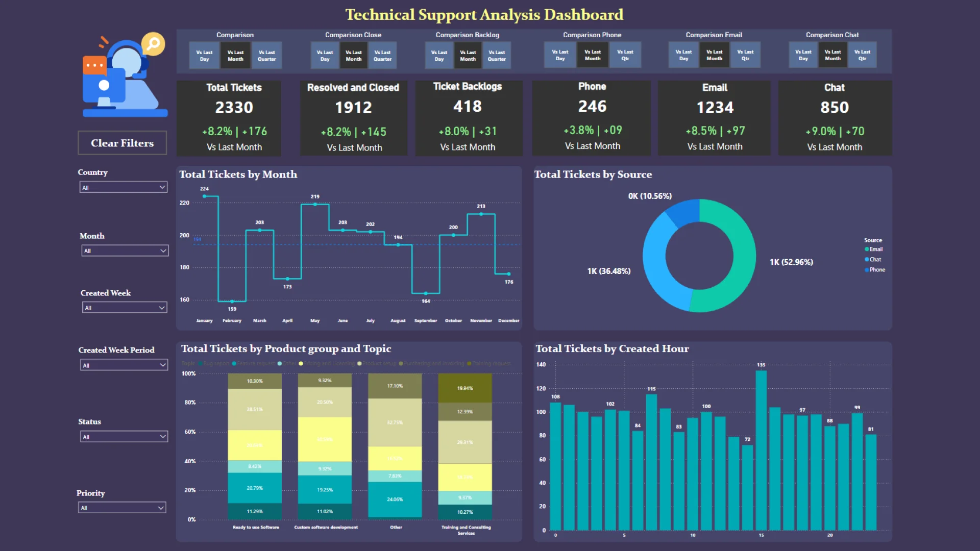This screenshot has height=551, width=980.
Task: Click the Product setup legend dot
Action: point(359,364)
